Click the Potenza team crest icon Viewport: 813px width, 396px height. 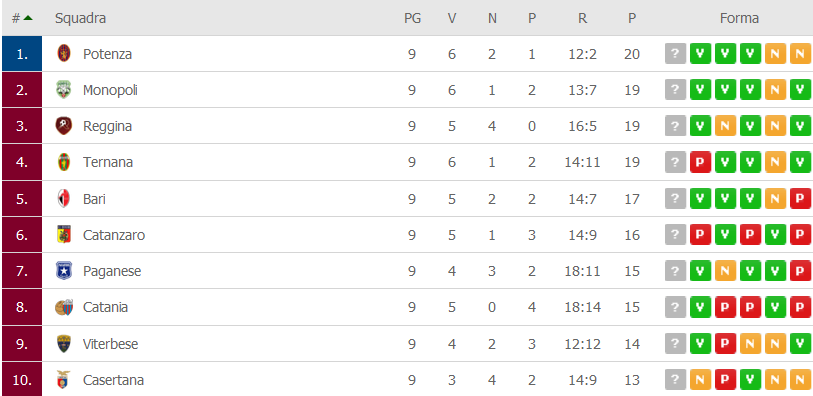[64, 53]
